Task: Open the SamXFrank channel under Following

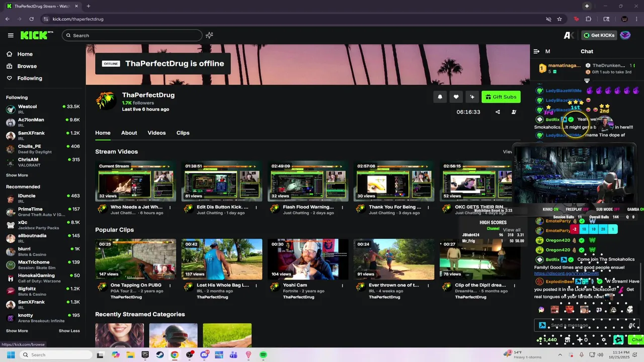Action: click(x=43, y=136)
